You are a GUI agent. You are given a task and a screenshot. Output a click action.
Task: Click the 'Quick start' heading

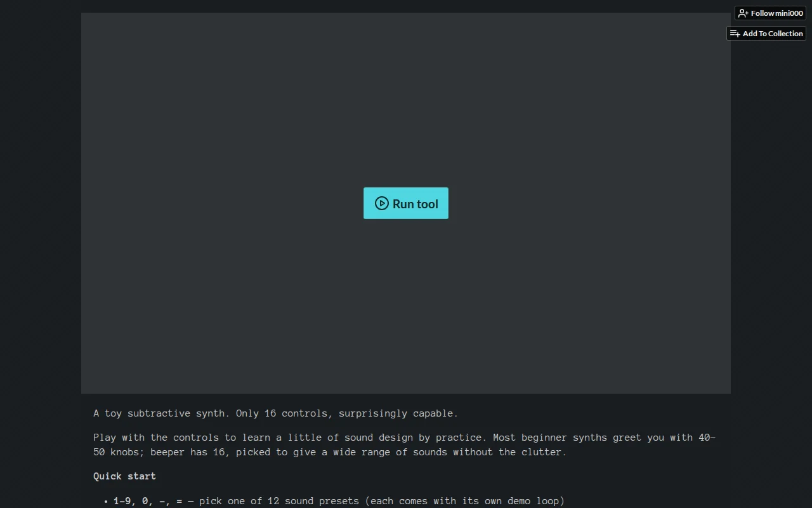pos(124,476)
